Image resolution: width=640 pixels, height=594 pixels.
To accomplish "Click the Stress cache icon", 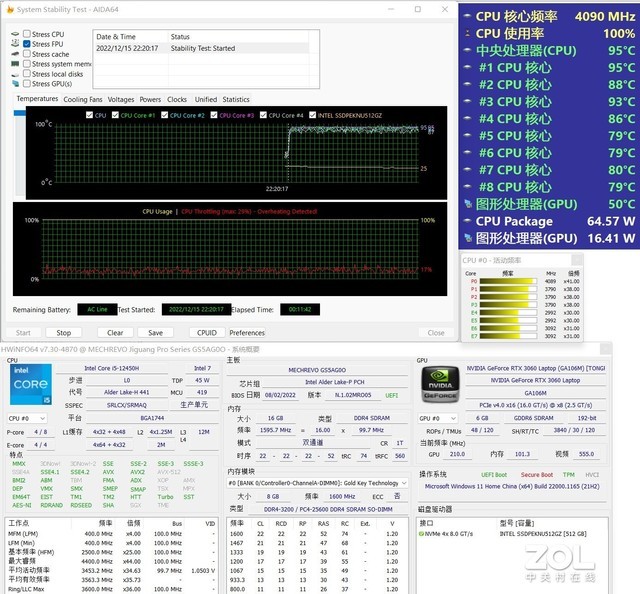I will pyautogui.click(x=15, y=54).
